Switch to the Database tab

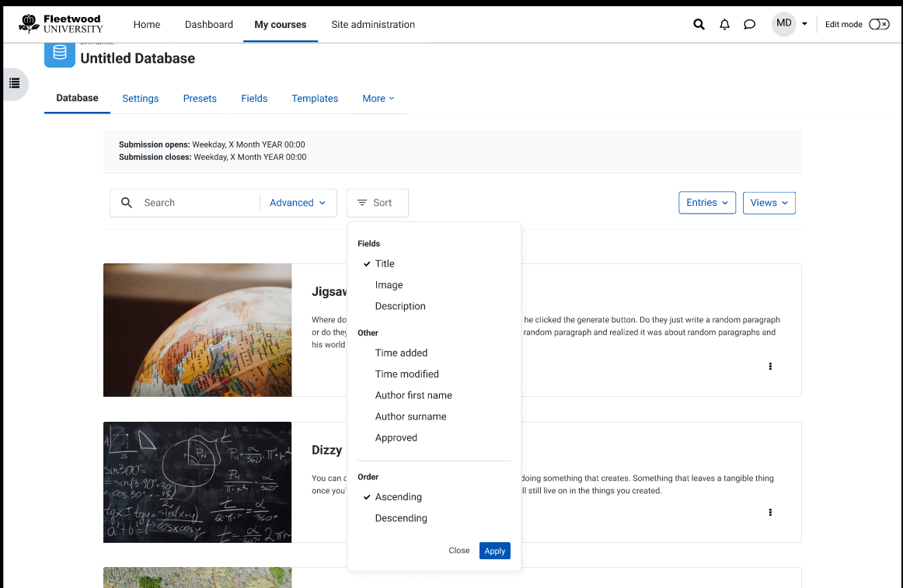point(77,98)
